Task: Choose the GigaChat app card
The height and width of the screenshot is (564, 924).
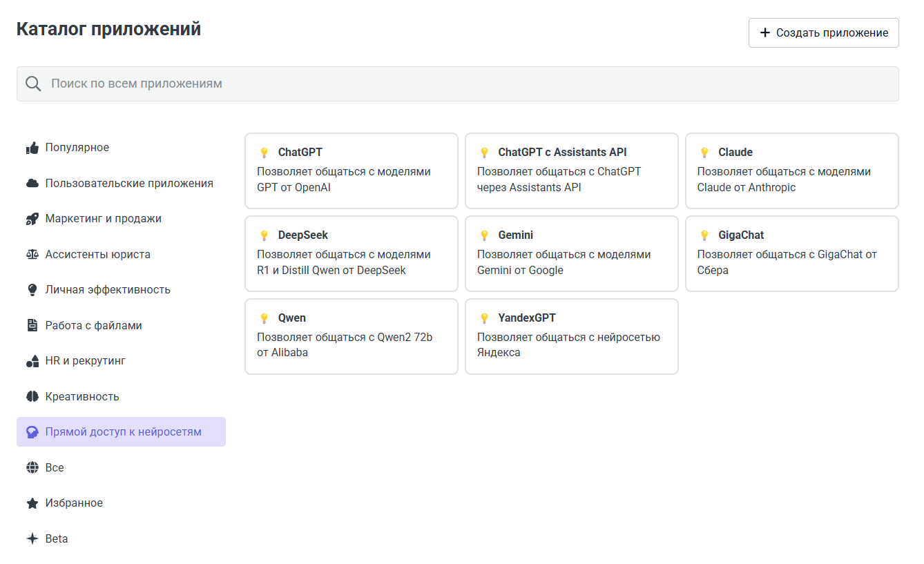Action: coord(791,253)
